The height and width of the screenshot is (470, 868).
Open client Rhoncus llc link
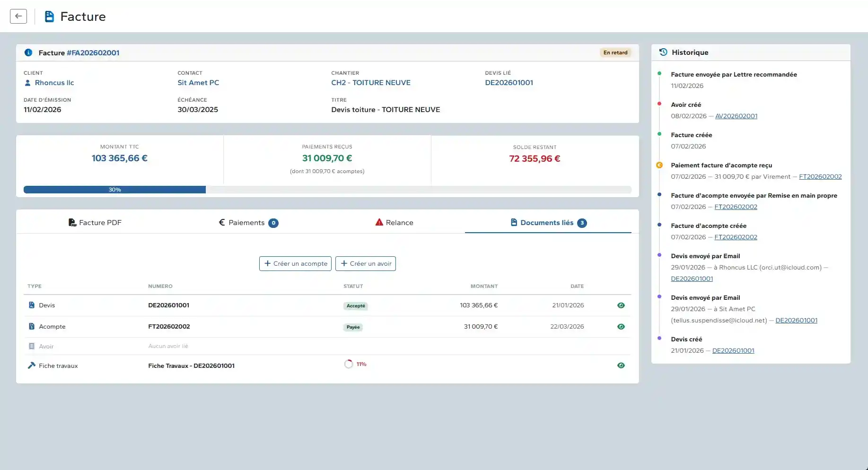click(54, 83)
